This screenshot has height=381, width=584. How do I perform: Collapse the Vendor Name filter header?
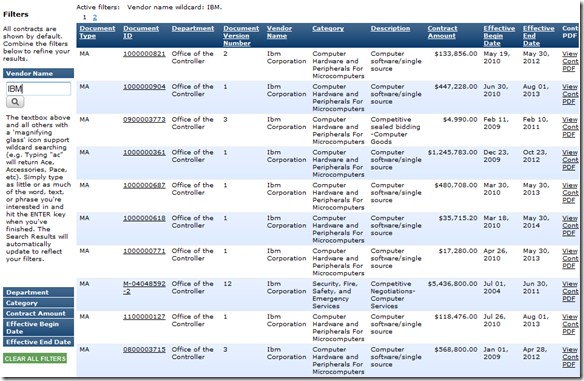point(38,73)
